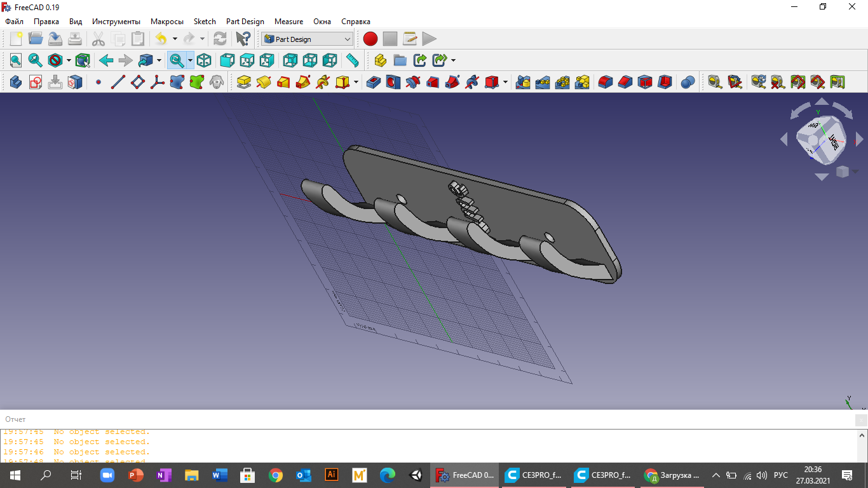The width and height of the screenshot is (868, 488).
Task: Start macro recording with red circle
Action: (370, 39)
